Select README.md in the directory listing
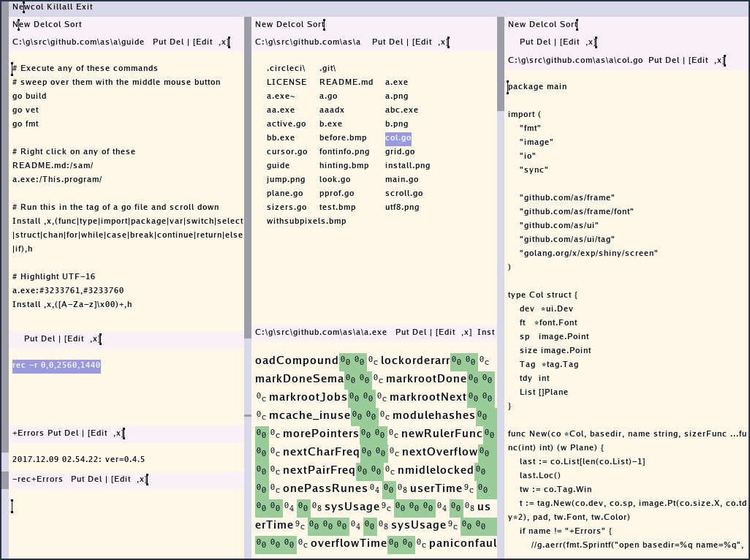Image resolution: width=750 pixels, height=560 pixels. 346,83
